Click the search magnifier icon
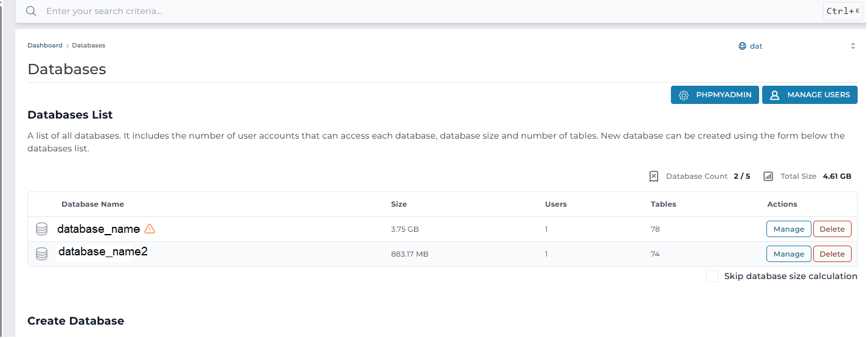The height and width of the screenshot is (338, 868). [x=31, y=12]
